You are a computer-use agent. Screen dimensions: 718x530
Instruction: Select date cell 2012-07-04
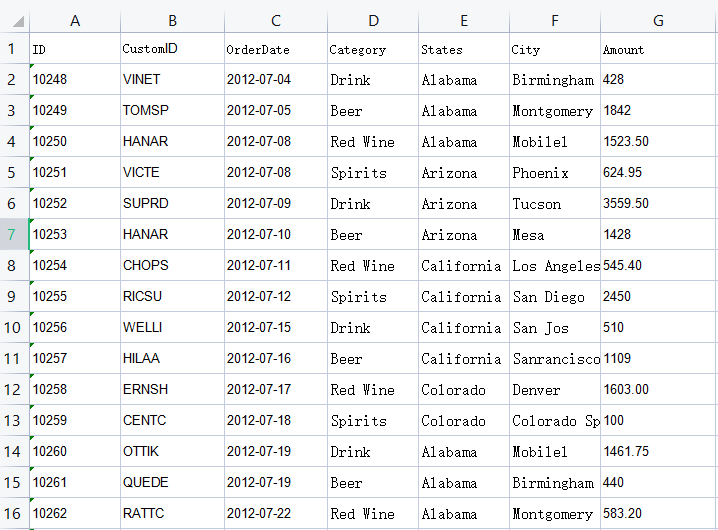tap(276, 80)
